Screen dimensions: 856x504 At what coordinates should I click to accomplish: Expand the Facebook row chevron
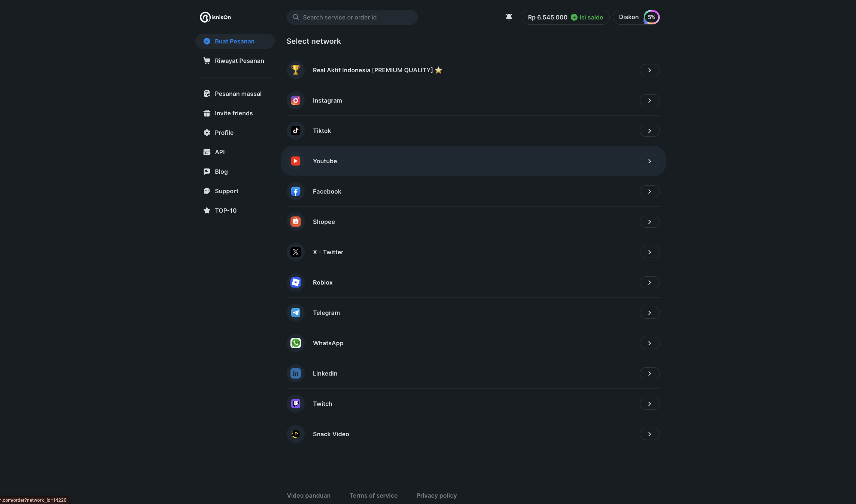coord(649,191)
